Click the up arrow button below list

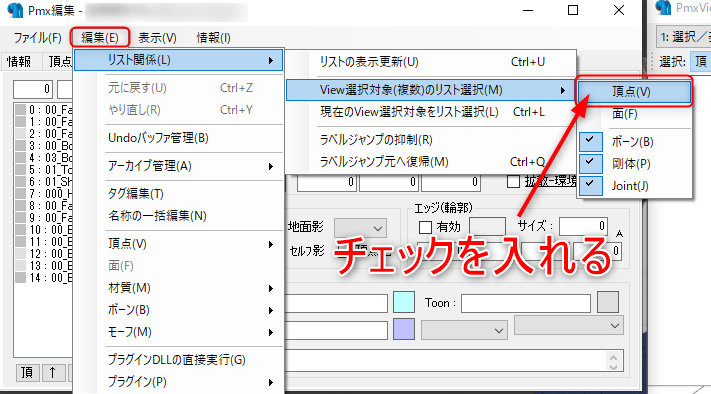53,372
